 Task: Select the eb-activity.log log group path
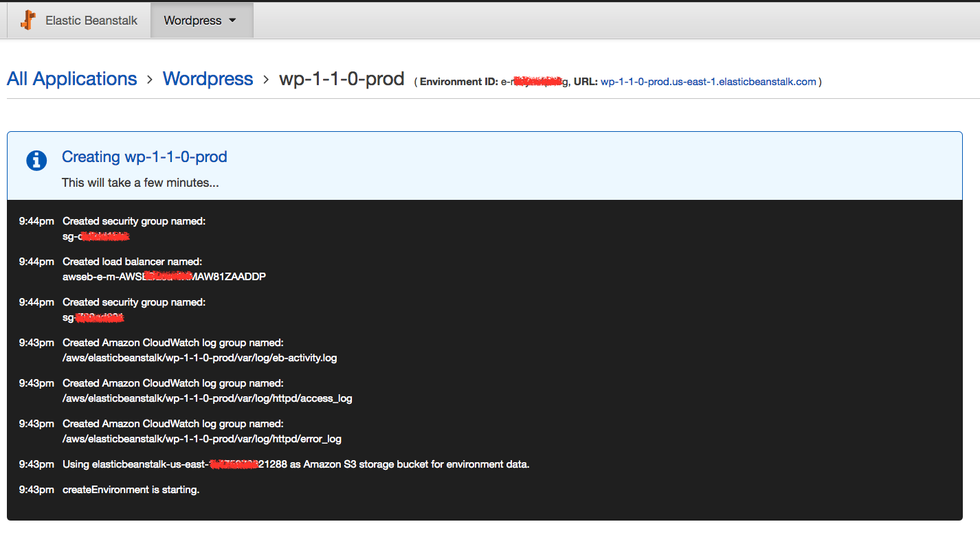200,358
